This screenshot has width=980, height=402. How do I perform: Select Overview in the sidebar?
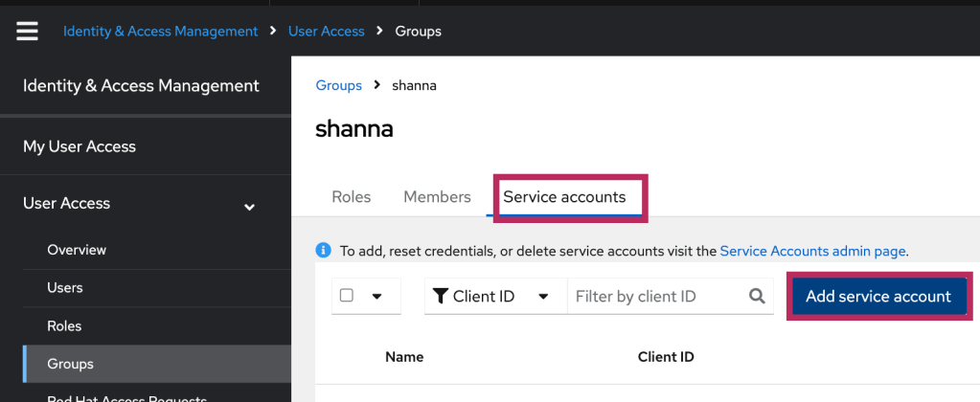coord(77,250)
